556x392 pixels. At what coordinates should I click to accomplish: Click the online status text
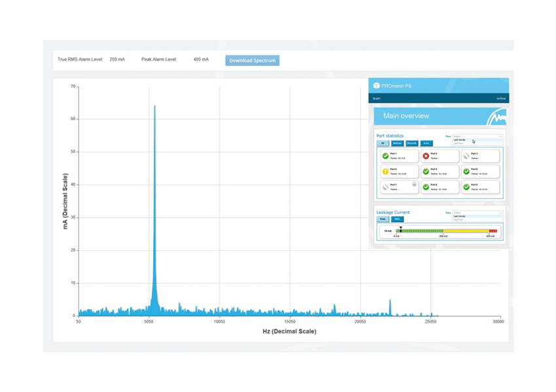[501, 99]
